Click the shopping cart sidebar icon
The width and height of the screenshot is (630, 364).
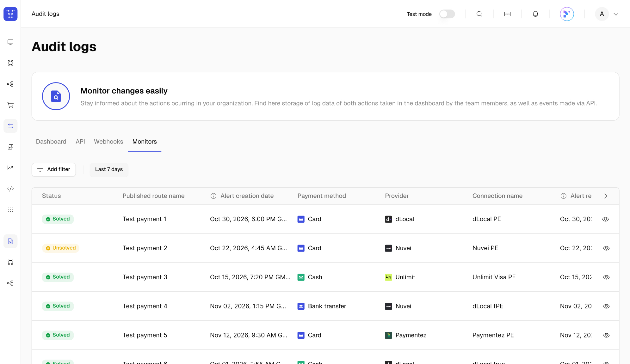tap(10, 105)
